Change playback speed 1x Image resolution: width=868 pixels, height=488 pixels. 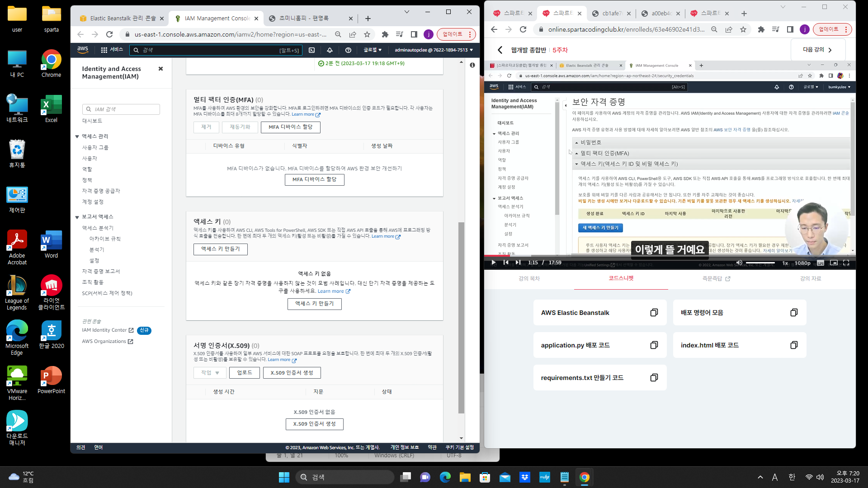click(785, 263)
